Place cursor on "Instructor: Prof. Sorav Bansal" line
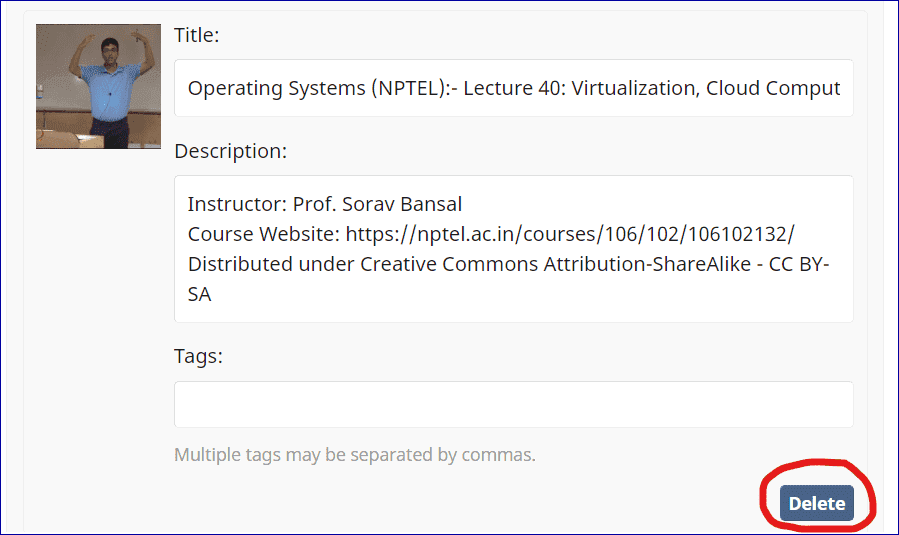The height and width of the screenshot is (535, 899). 325,204
